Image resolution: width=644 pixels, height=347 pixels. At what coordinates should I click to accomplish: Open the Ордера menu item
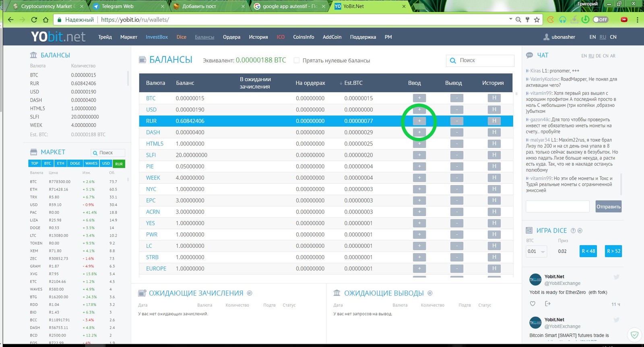231,37
